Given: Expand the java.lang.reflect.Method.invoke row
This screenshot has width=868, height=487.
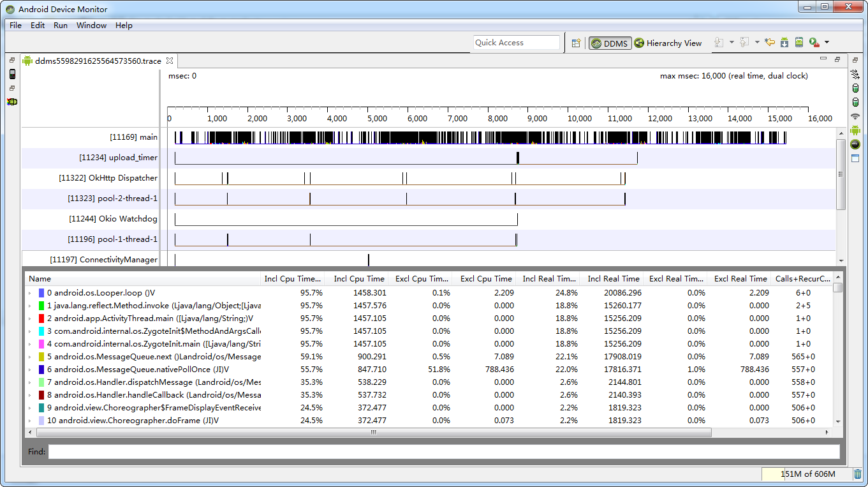Looking at the screenshot, I should (29, 306).
